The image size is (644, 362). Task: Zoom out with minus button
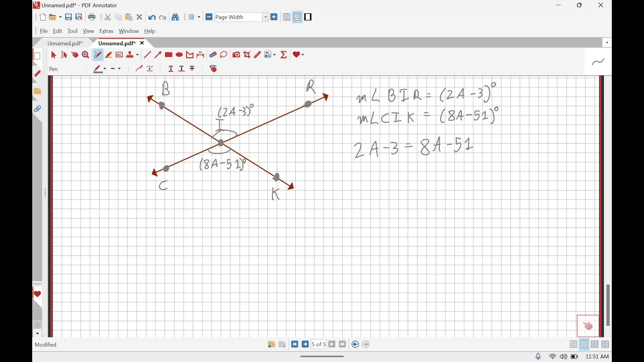click(209, 17)
